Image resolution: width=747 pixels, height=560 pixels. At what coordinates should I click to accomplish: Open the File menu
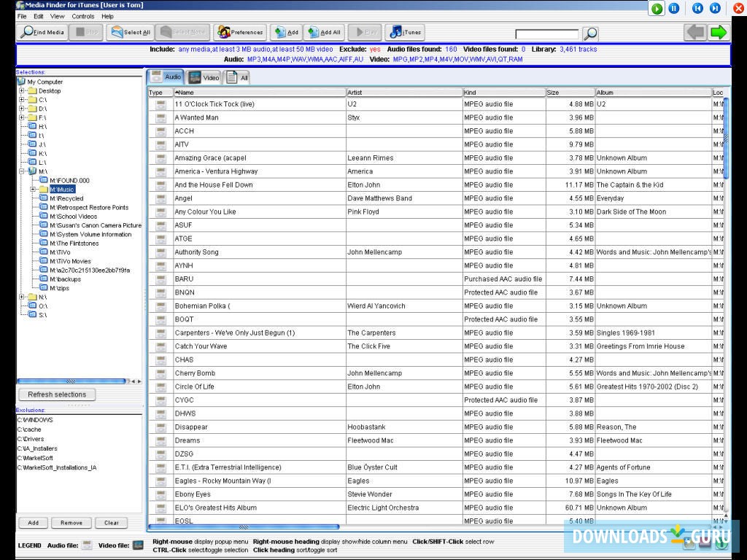[x=22, y=16]
